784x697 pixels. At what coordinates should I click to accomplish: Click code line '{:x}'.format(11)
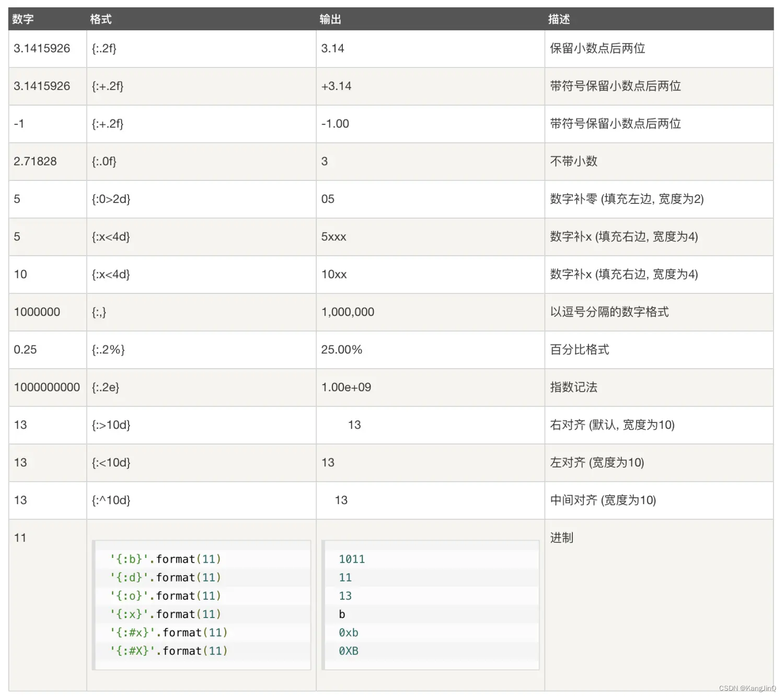tap(166, 614)
